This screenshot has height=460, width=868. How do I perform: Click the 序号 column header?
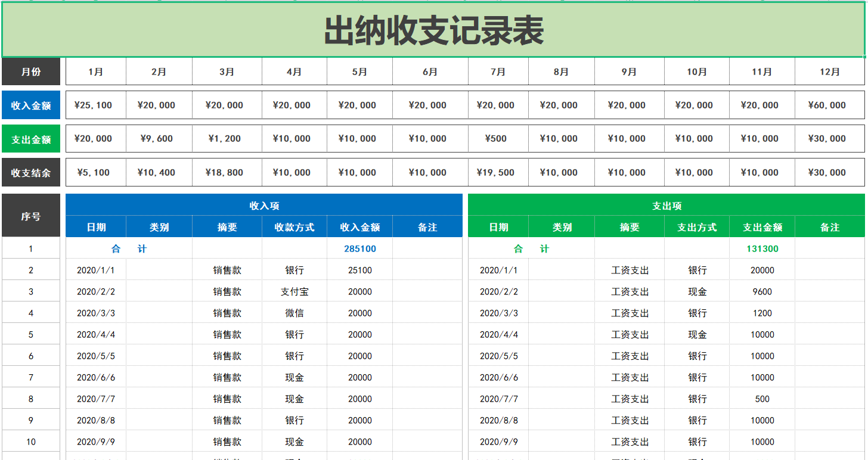30,215
